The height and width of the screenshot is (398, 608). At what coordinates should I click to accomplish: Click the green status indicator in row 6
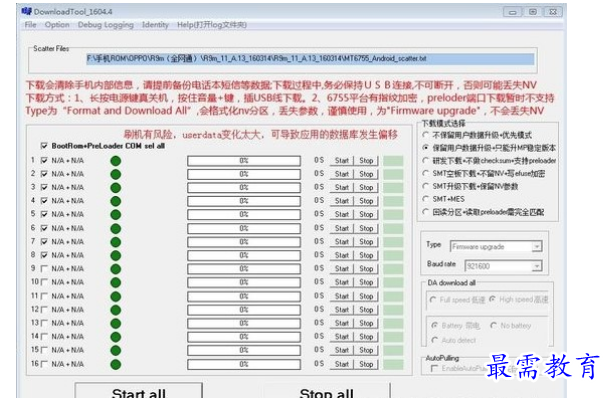tap(116, 228)
